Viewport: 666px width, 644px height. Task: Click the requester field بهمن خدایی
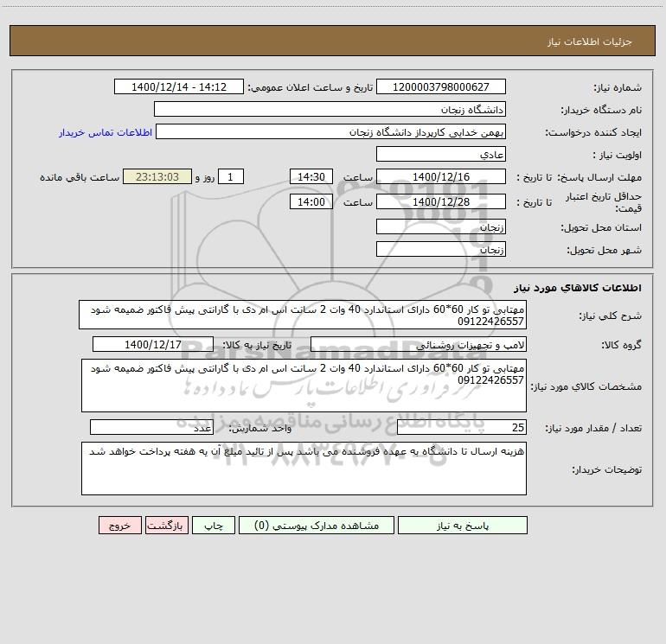(331, 131)
